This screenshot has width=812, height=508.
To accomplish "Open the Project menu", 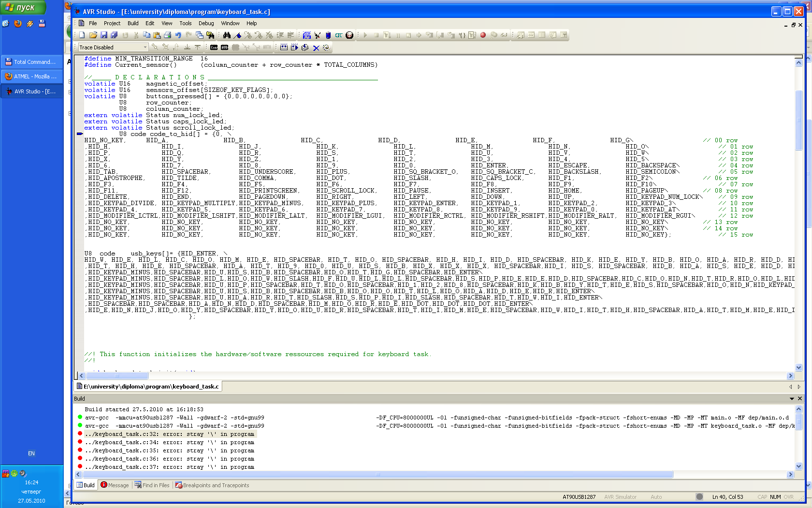I will pos(112,23).
